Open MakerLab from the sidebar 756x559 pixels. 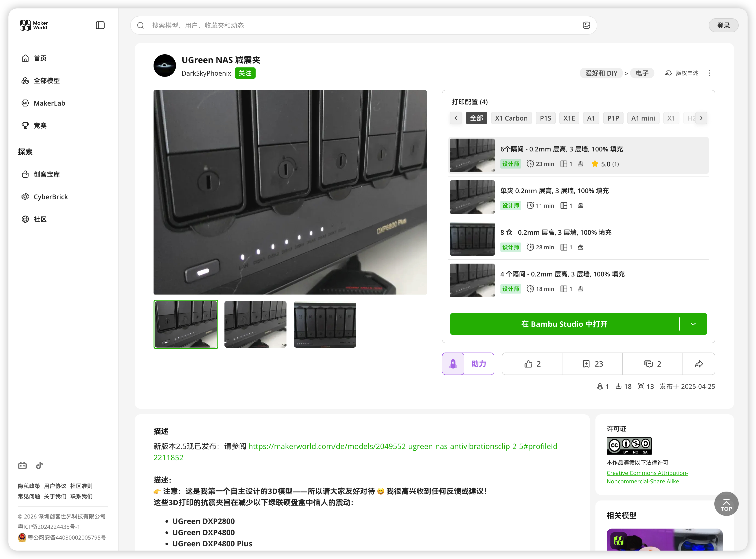[49, 103]
